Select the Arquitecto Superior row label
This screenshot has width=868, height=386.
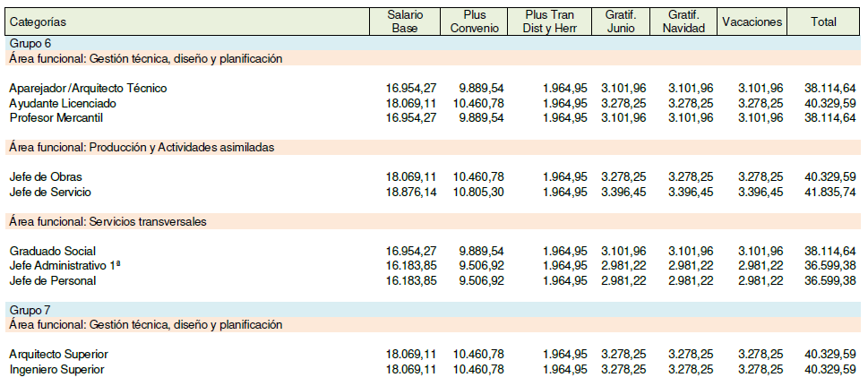(59, 354)
